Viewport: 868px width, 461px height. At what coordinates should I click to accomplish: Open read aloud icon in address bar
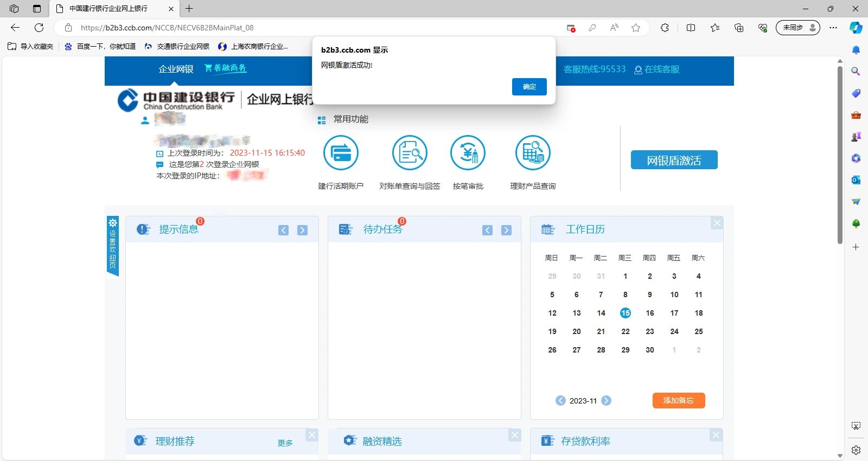point(614,28)
